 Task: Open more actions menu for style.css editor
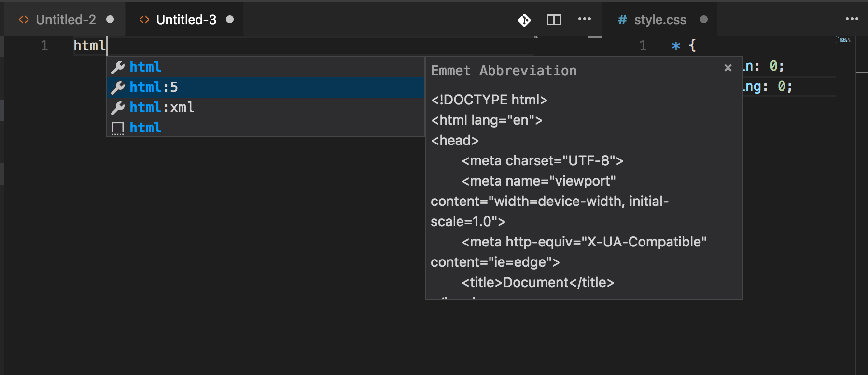tap(852, 19)
